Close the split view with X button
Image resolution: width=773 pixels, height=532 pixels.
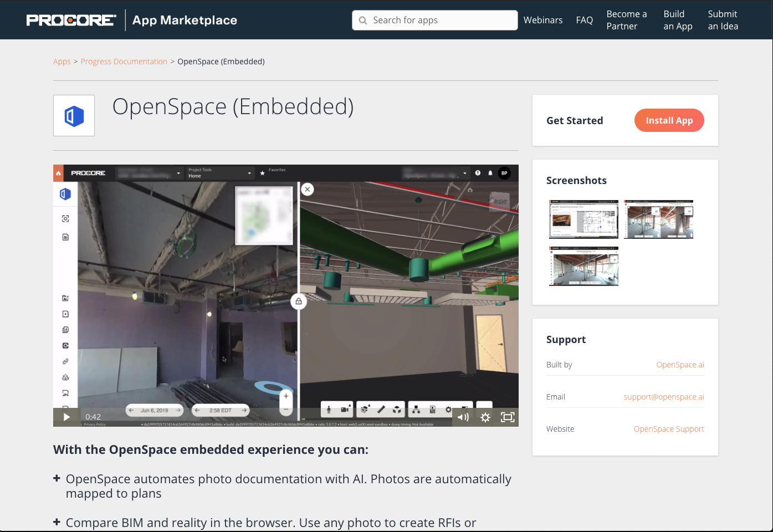[308, 190]
